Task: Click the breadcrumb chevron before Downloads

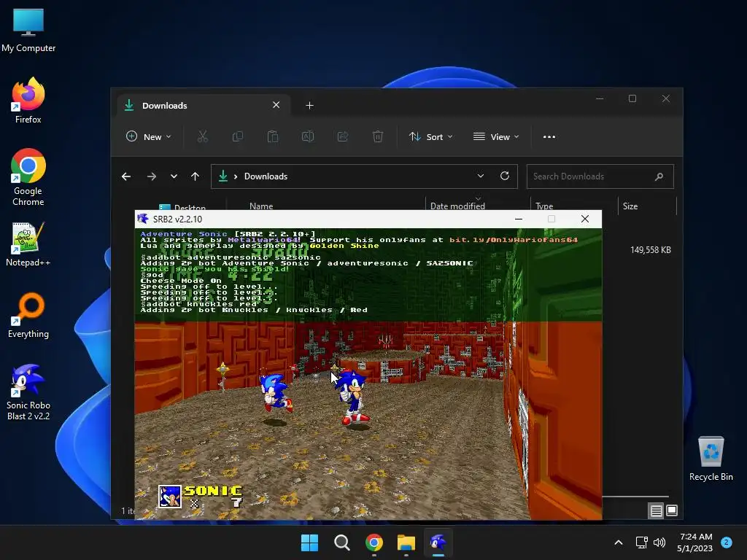Action: 236,176
